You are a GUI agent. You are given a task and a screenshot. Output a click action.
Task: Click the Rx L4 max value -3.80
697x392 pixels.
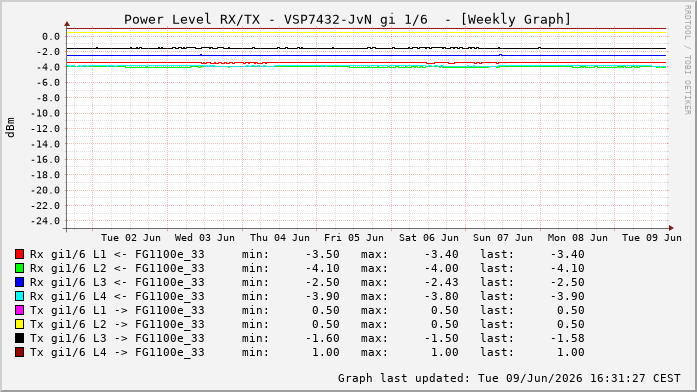(x=441, y=296)
